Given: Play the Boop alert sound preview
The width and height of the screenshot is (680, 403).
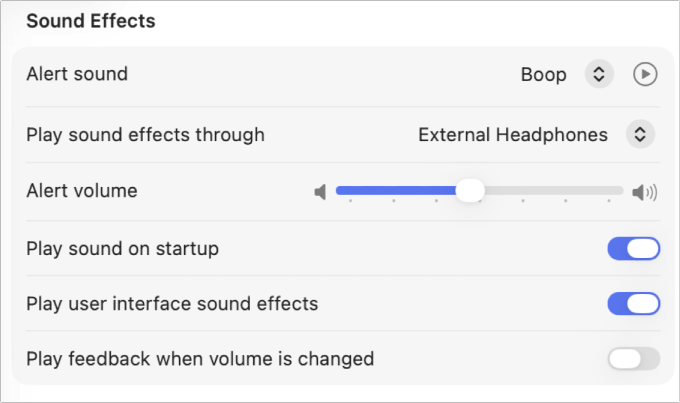Looking at the screenshot, I should tap(645, 74).
